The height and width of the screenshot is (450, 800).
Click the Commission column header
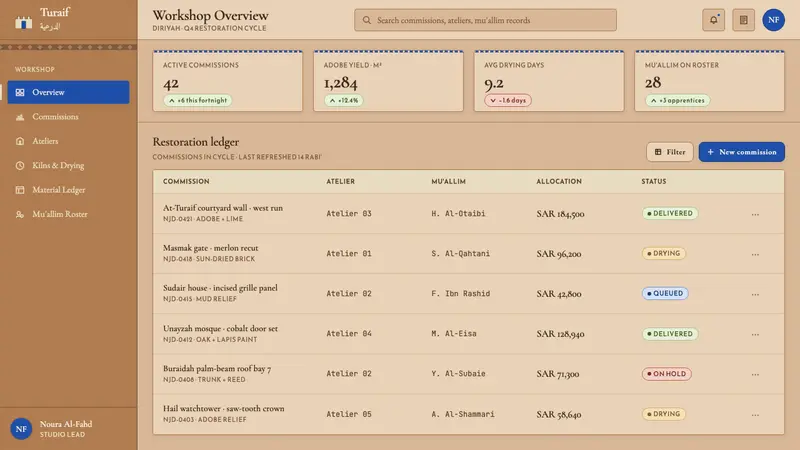click(186, 181)
